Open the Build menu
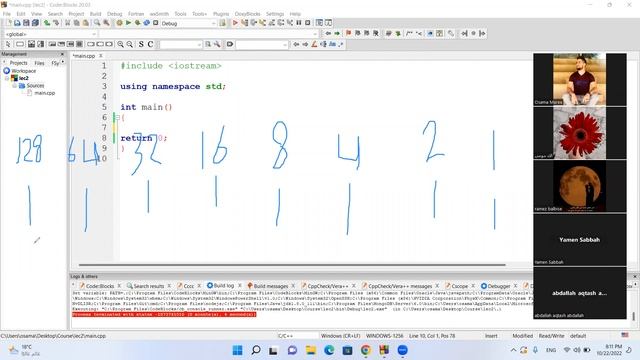 [96, 14]
